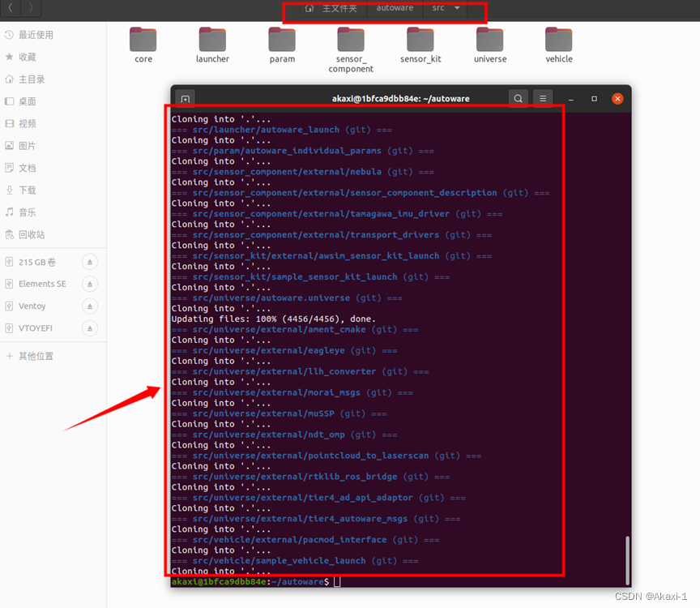
Task: Eject the Elements SE drive
Action: 90,284
